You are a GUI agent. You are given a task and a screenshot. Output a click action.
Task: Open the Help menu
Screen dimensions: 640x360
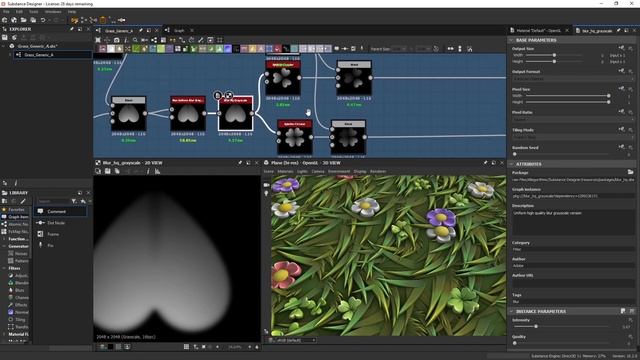click(72, 12)
